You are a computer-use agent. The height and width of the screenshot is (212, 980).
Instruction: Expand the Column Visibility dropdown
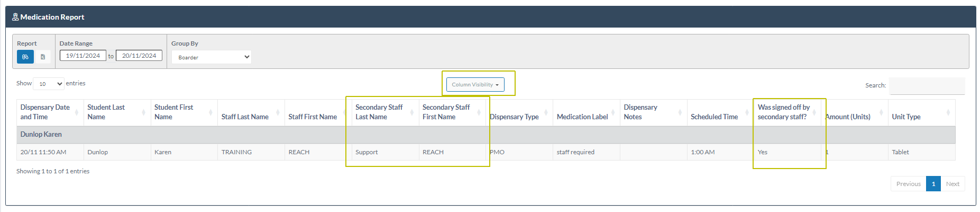click(x=475, y=85)
